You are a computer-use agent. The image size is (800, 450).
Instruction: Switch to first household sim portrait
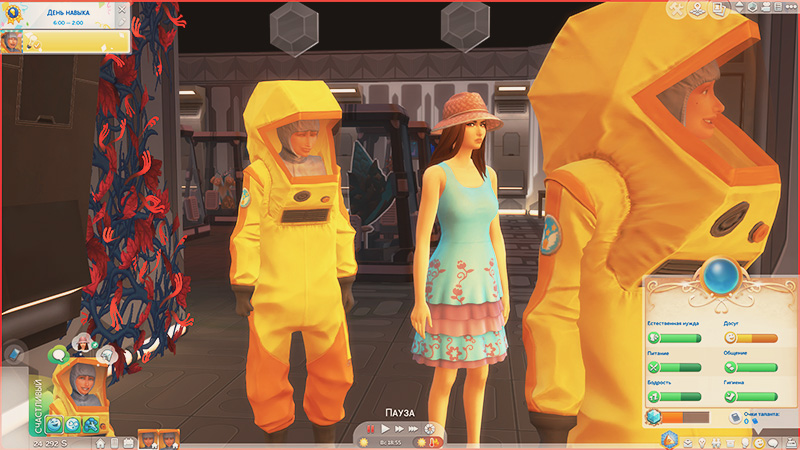[148, 439]
